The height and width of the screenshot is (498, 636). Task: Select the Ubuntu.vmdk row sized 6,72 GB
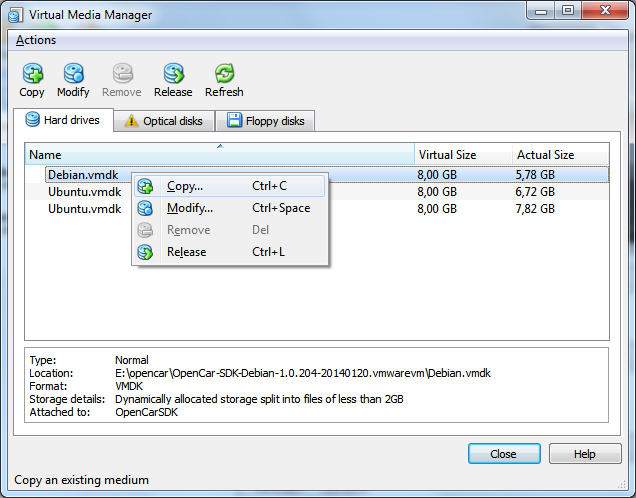point(317,192)
